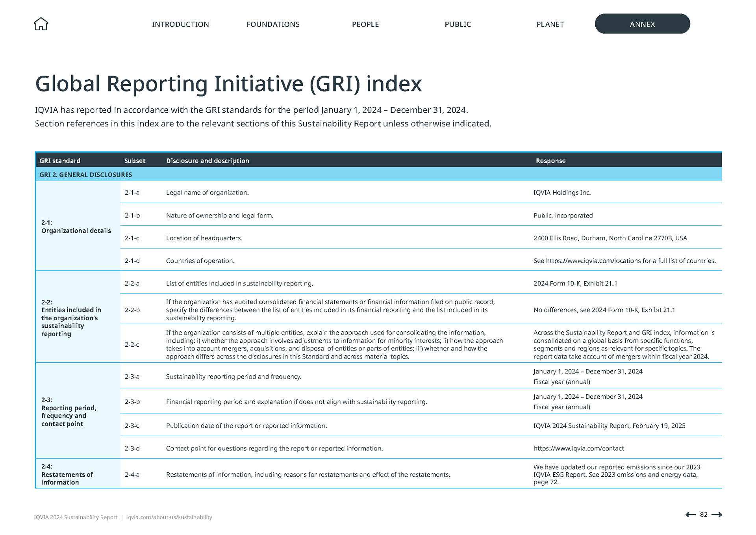The image size is (756, 535).
Task: Select the '2-2-a' subset cell
Action: [x=132, y=283]
